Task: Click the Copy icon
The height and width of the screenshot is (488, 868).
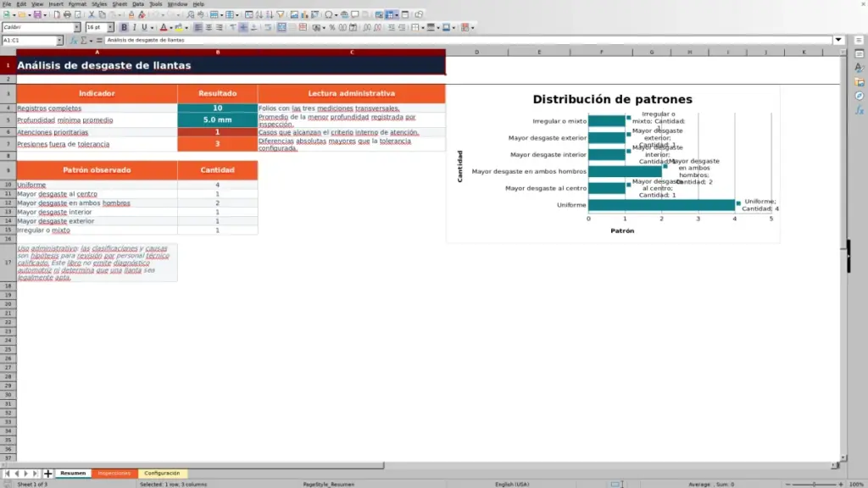Action: point(102,15)
